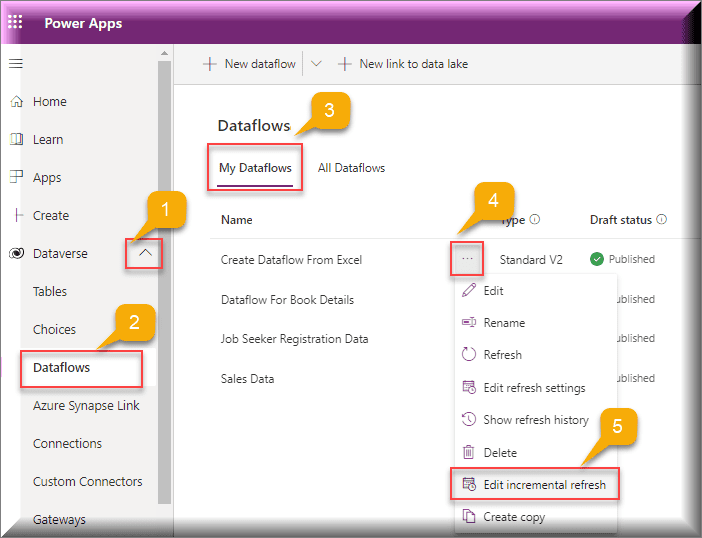The width and height of the screenshot is (702, 538).
Task: Go to Home in the sidebar
Action: point(50,102)
